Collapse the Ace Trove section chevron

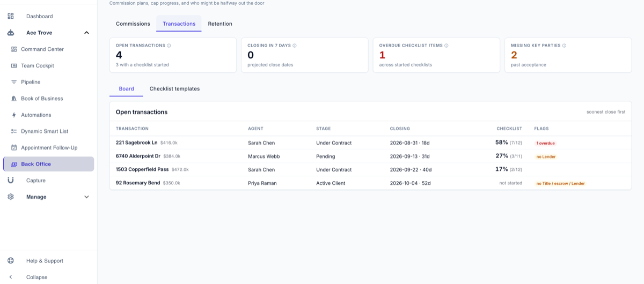point(86,33)
